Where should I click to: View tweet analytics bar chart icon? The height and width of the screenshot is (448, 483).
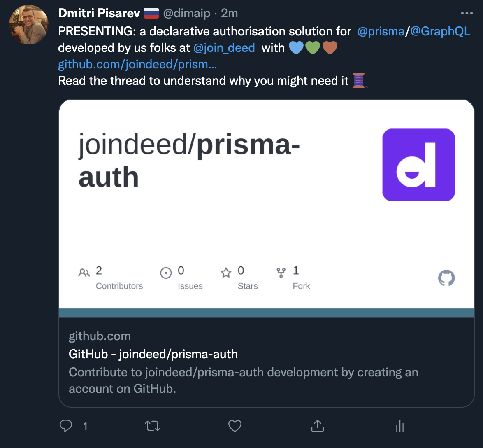399,426
